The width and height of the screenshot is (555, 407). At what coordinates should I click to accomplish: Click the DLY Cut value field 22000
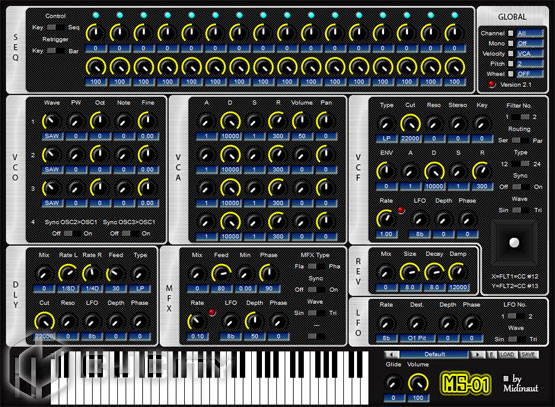[x=44, y=336]
